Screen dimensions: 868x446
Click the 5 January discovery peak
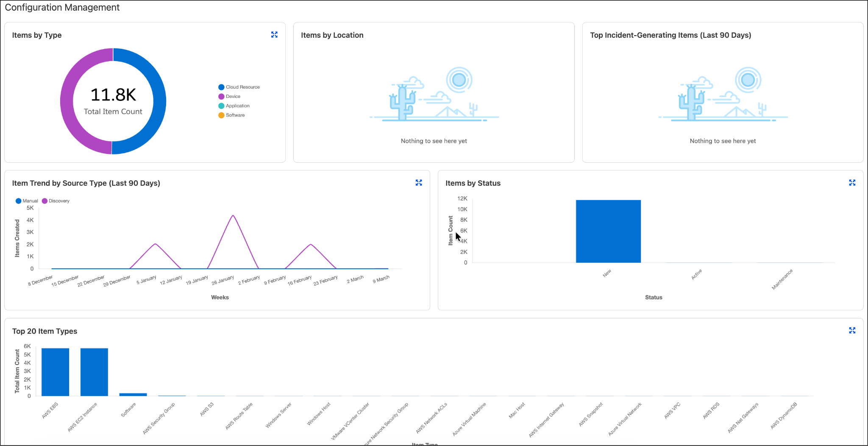pyautogui.click(x=156, y=244)
